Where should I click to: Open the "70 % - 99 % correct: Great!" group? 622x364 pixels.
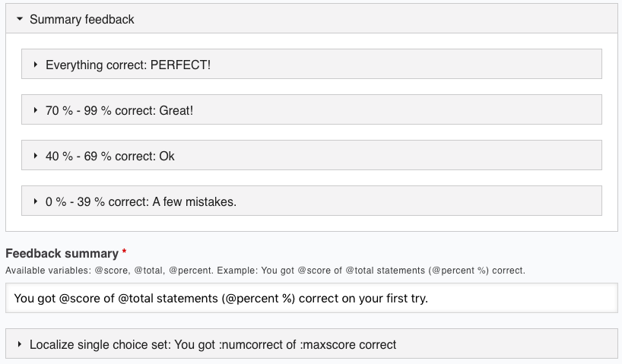[x=119, y=111]
